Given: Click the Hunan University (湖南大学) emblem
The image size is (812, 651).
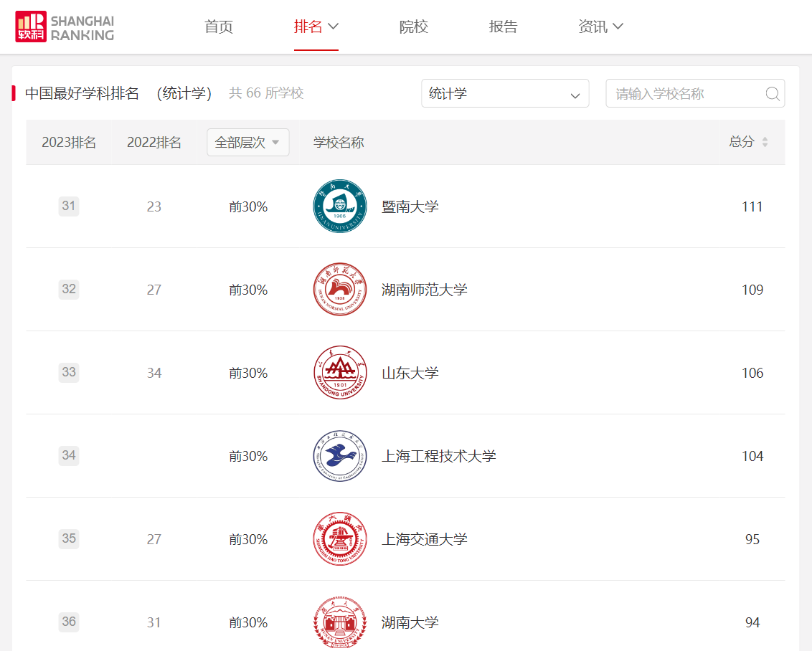Looking at the screenshot, I should pyautogui.click(x=340, y=622).
